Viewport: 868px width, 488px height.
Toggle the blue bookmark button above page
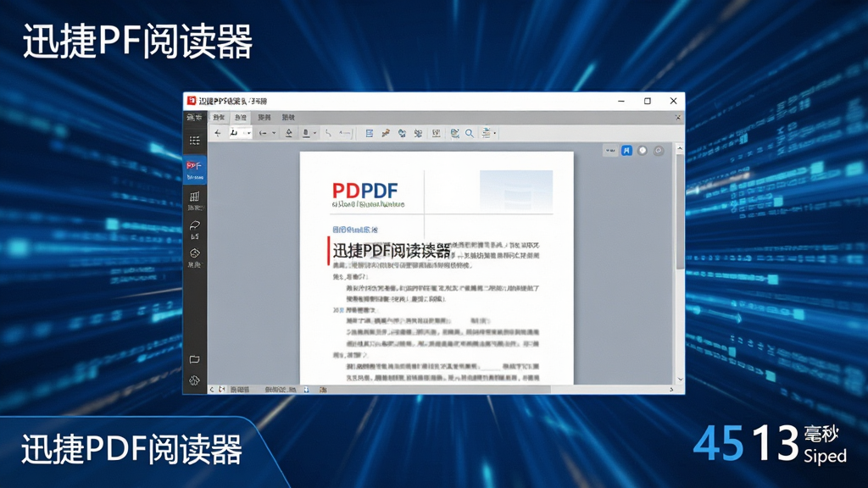click(626, 151)
